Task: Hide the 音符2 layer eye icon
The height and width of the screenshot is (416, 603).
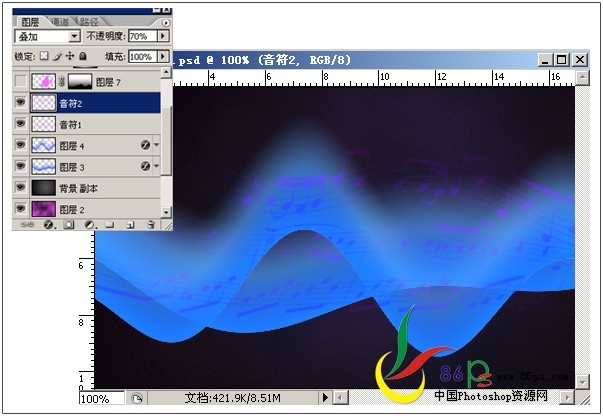Action: pyautogui.click(x=20, y=102)
